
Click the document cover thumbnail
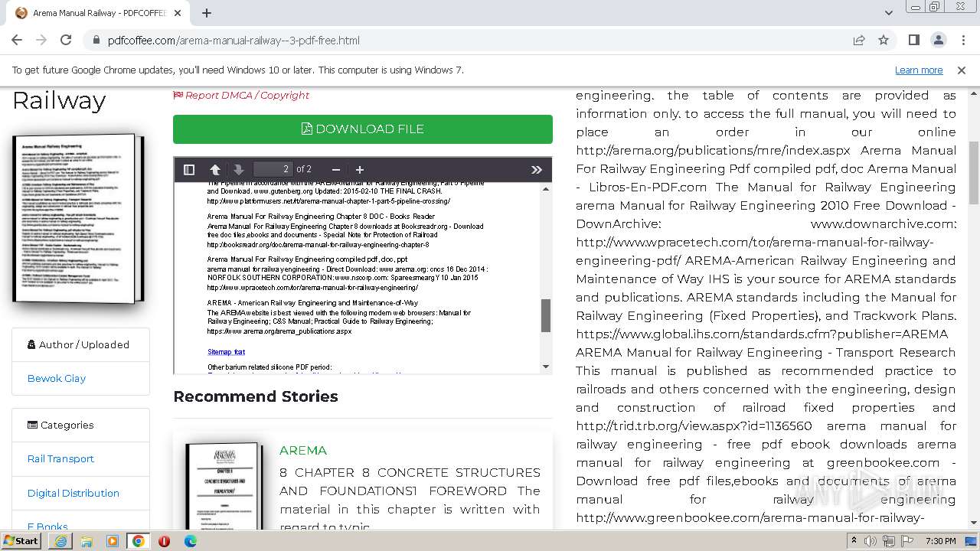pyautogui.click(x=78, y=218)
